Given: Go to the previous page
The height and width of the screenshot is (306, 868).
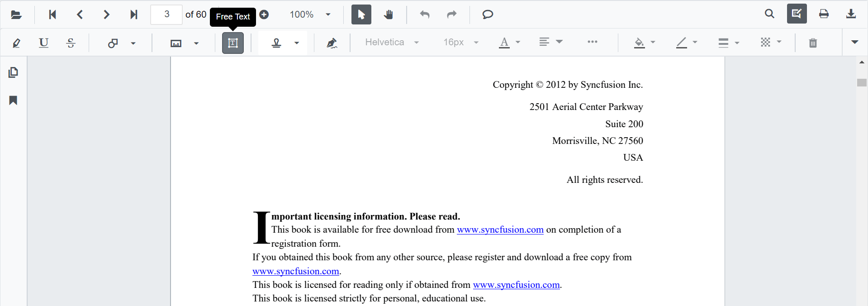Looking at the screenshot, I should [x=80, y=14].
